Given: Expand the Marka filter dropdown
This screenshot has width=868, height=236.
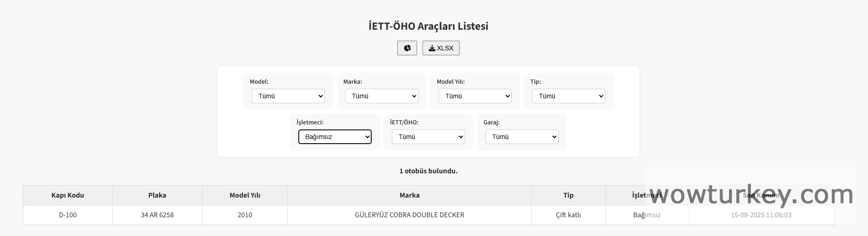Looking at the screenshot, I should (382, 96).
